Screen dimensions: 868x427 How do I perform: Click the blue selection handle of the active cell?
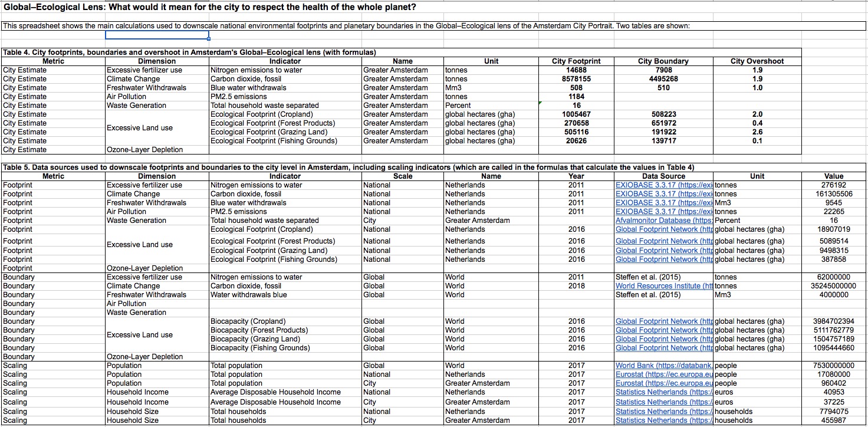coord(208,39)
